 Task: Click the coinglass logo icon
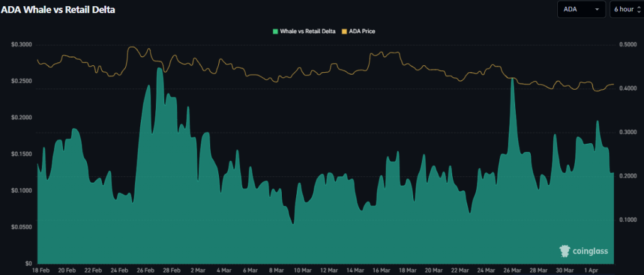[x=563, y=251]
